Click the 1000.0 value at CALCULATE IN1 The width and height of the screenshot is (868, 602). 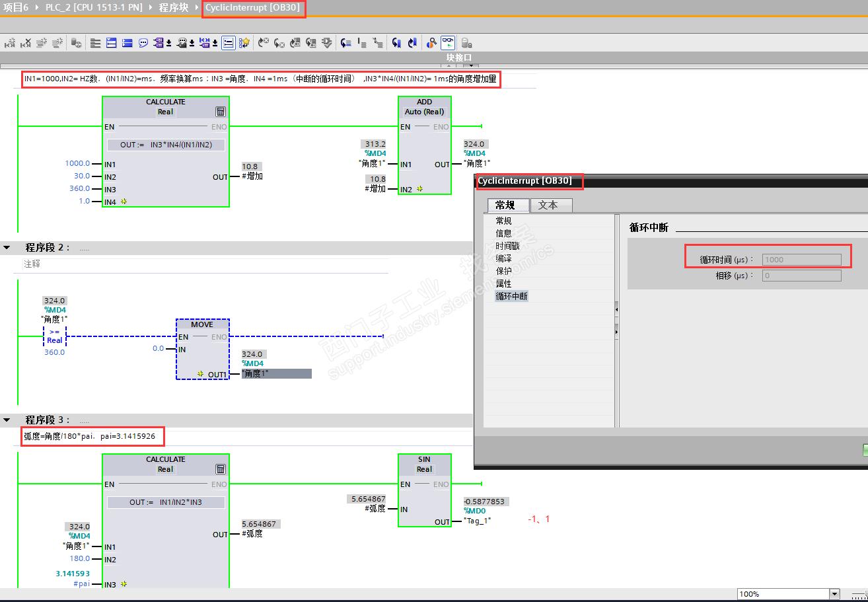pos(77,164)
